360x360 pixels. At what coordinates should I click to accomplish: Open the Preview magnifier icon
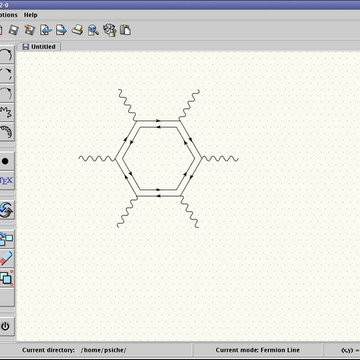93,30
